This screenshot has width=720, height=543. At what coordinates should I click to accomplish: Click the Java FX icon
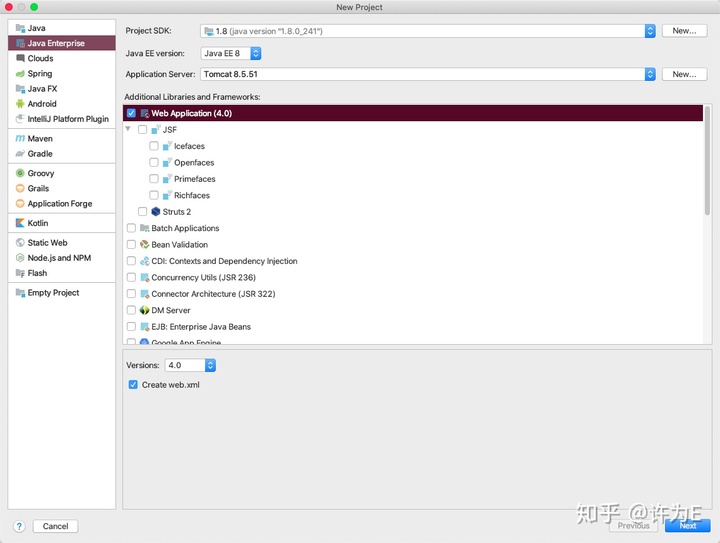click(x=20, y=89)
